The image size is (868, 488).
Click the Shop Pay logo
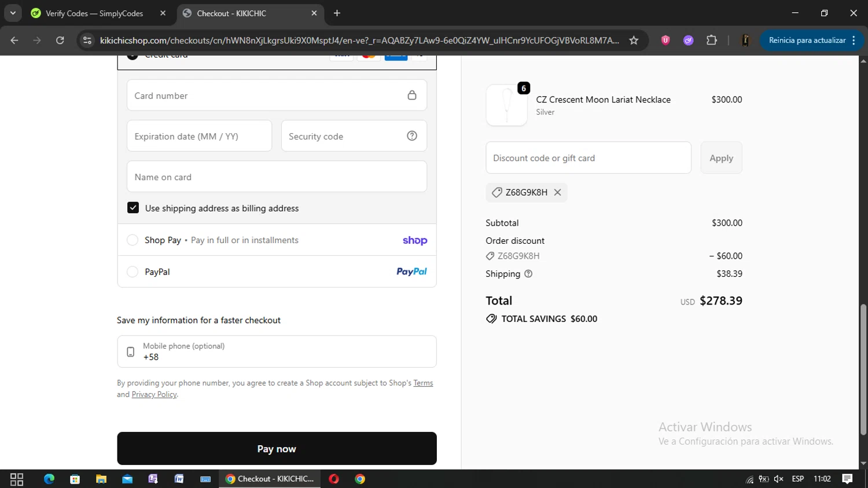click(415, 240)
